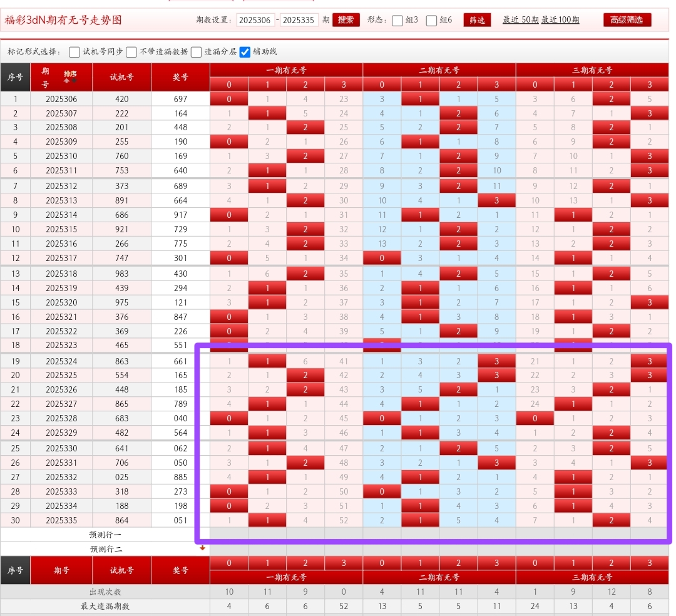Image resolution: width=676 pixels, height=616 pixels.
Task: Select period 2025306 in the first row
Action: 61,99
